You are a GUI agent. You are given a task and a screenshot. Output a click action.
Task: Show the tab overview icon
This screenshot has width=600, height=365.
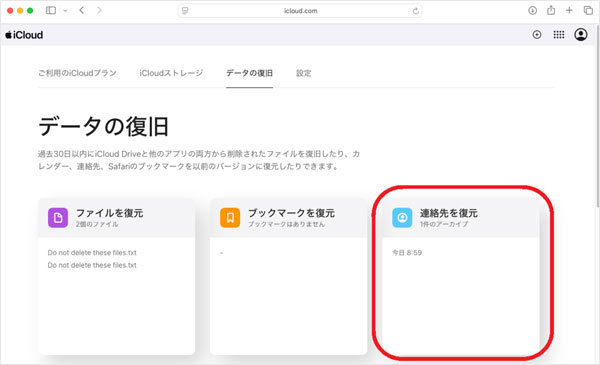click(x=588, y=11)
